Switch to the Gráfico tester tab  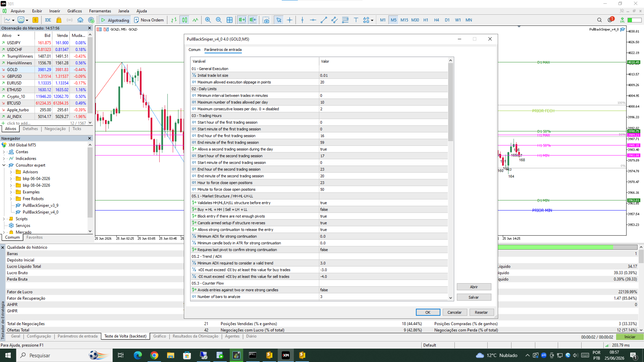tap(160, 336)
